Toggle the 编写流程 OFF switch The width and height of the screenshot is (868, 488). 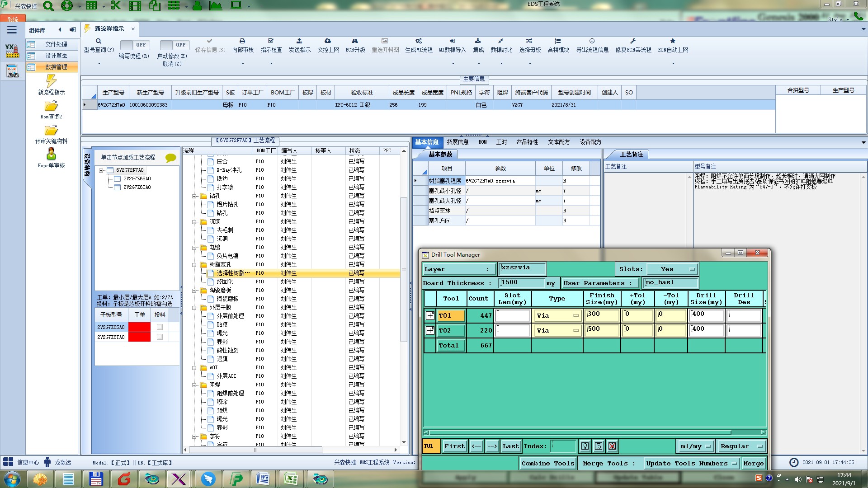coord(134,45)
